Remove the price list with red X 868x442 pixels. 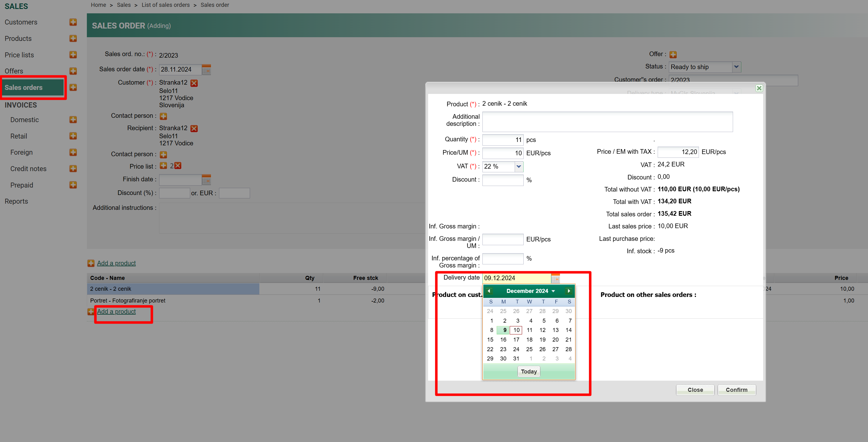click(x=178, y=166)
